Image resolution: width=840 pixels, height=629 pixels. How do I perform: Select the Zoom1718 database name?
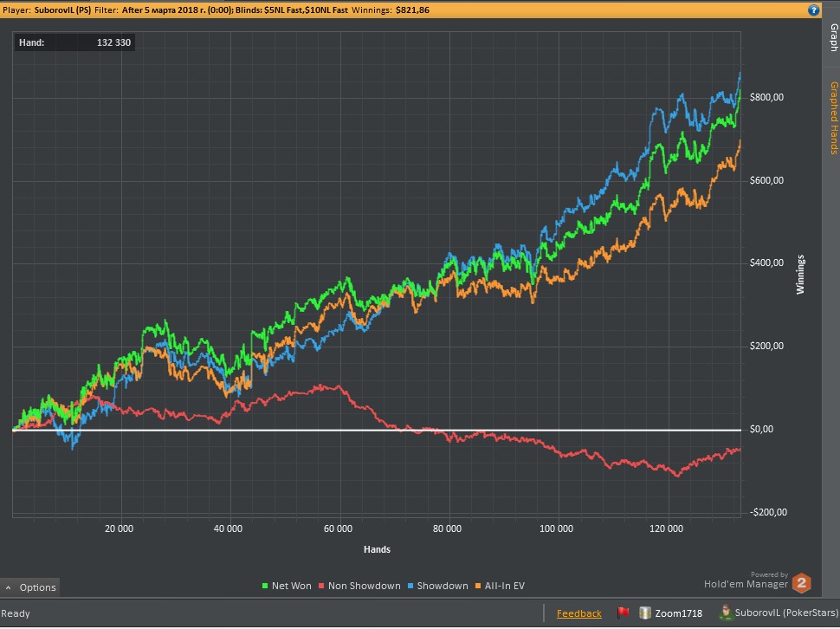pyautogui.click(x=678, y=613)
